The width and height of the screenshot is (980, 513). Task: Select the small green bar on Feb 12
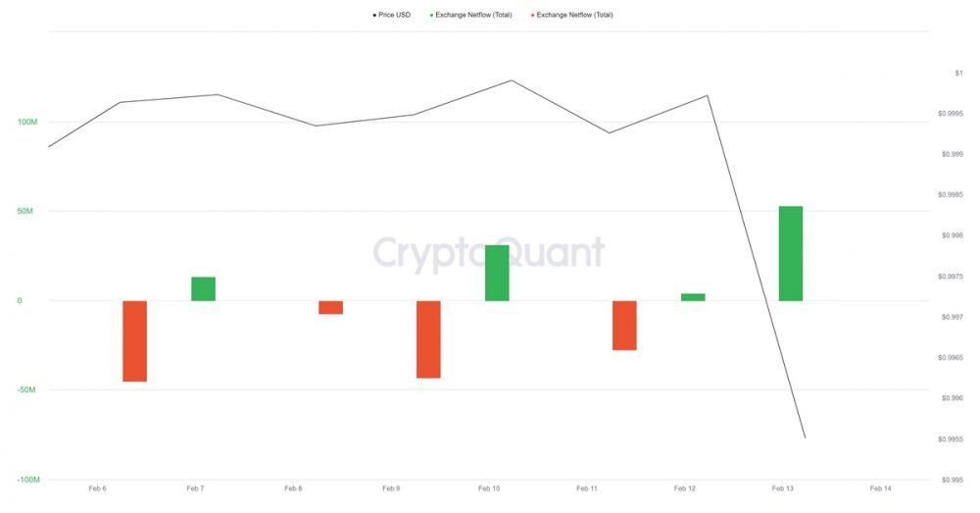693,297
